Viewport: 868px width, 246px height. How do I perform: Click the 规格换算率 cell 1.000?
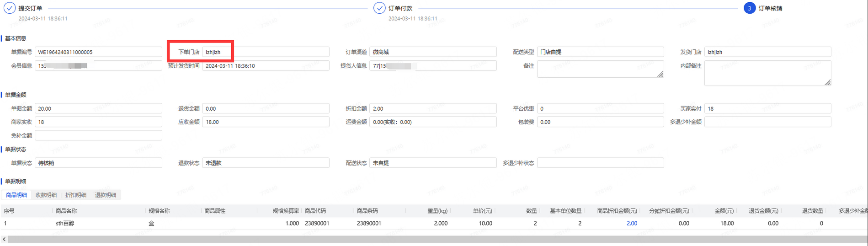[x=292, y=224]
